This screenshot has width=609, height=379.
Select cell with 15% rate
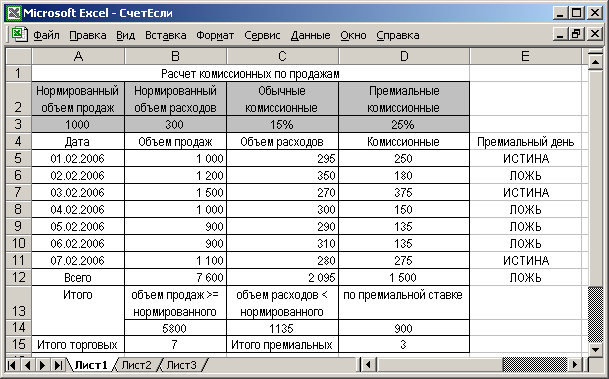click(x=282, y=124)
